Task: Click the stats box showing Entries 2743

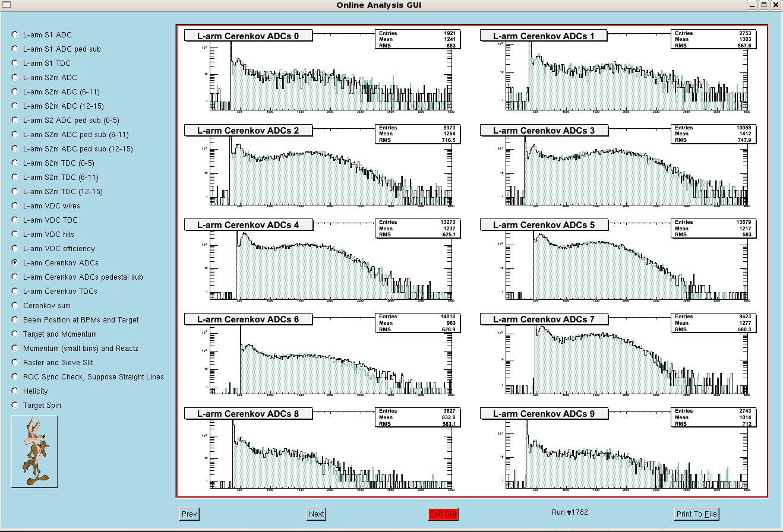Action: click(713, 417)
